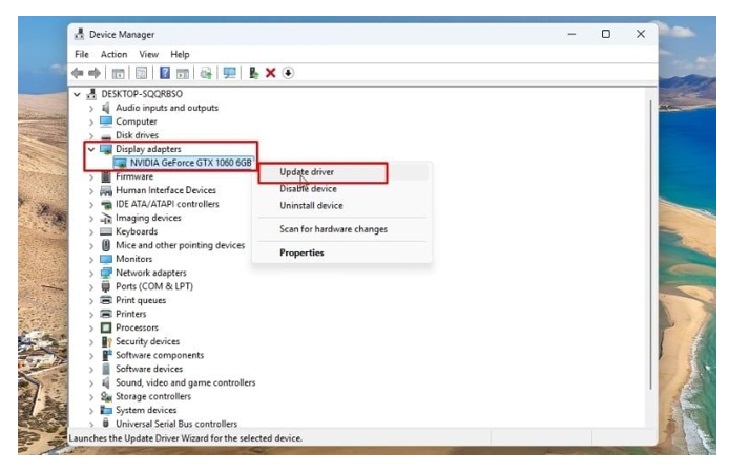Select the Keyboards tree item
Viewport: 746px width, 469px height.
click(137, 231)
